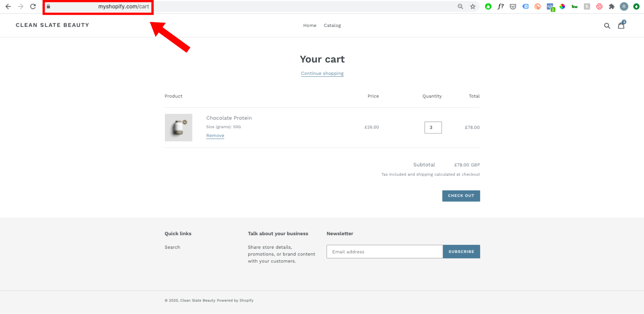Click the Clean Slate Beauty store logo

point(52,25)
